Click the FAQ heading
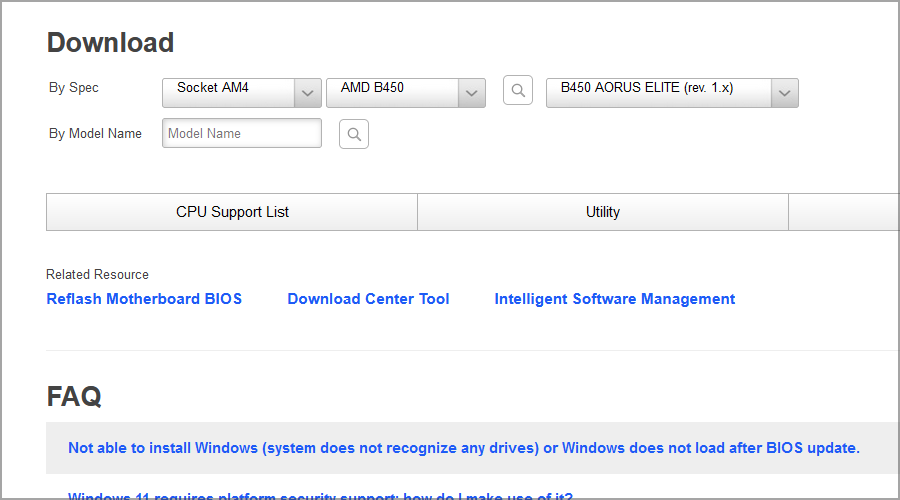 click(74, 396)
